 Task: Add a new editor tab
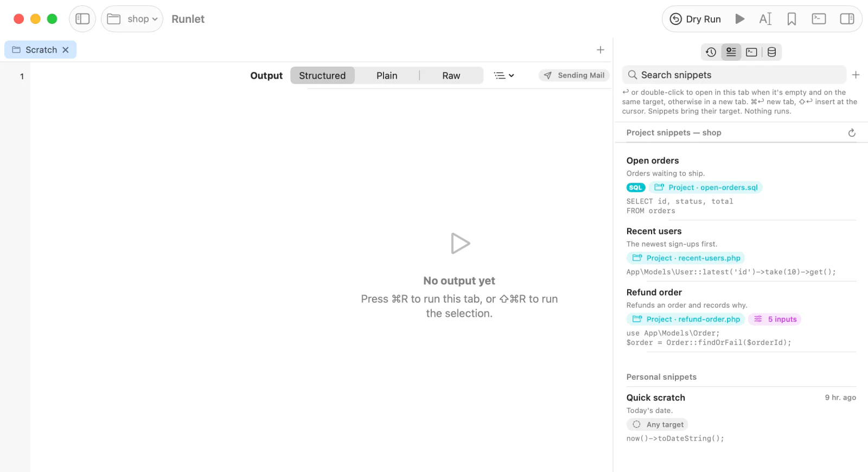click(600, 50)
